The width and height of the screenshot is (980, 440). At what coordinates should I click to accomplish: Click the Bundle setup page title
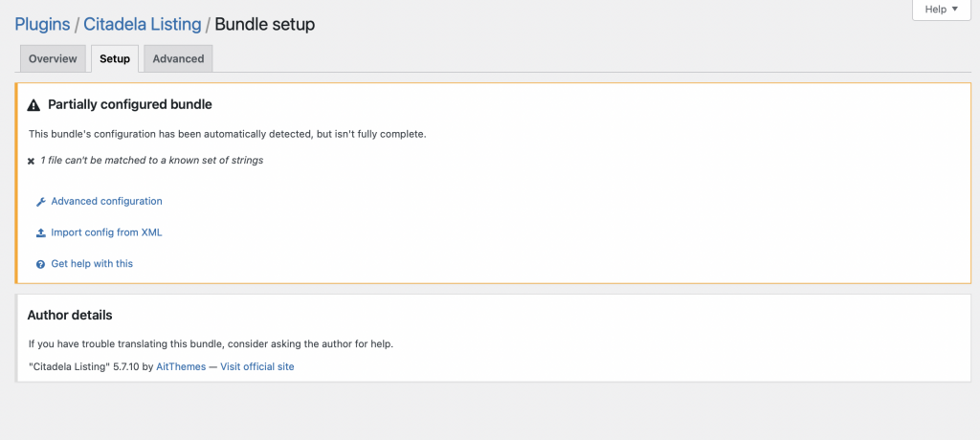[264, 24]
